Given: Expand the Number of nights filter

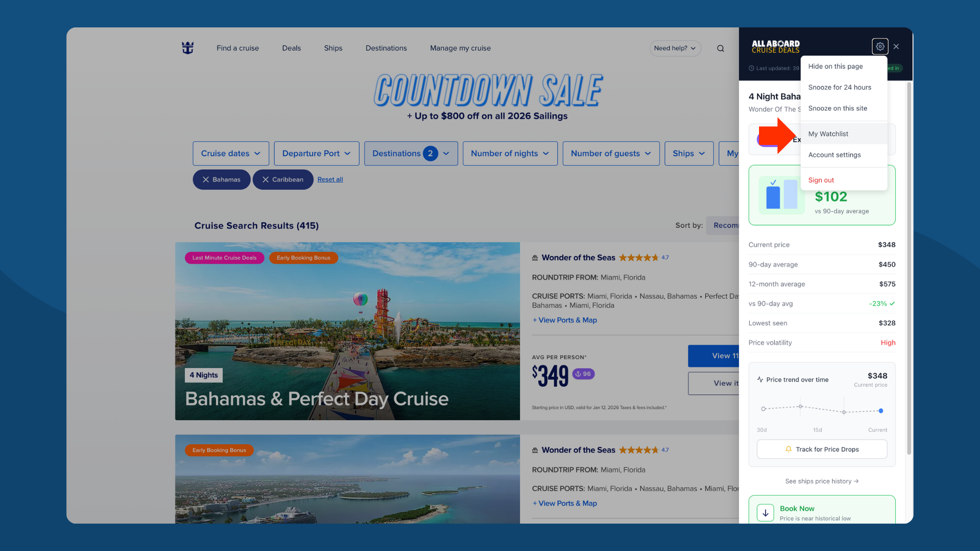Looking at the screenshot, I should pos(510,153).
